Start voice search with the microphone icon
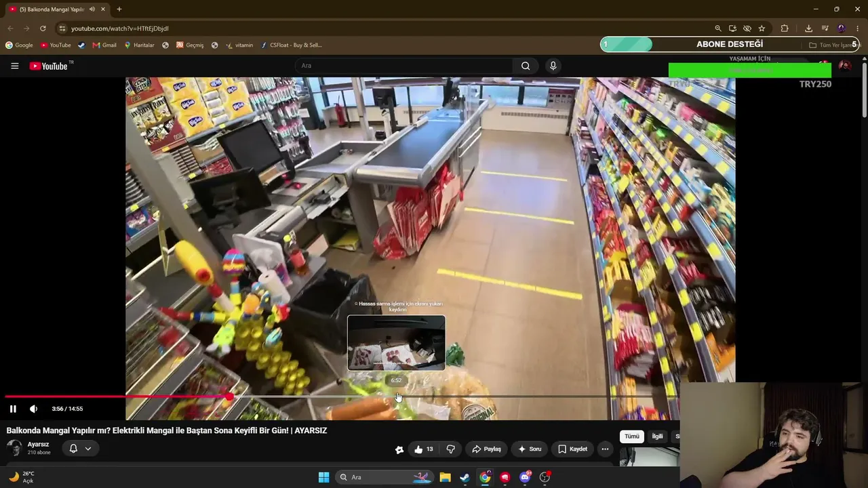 point(553,66)
